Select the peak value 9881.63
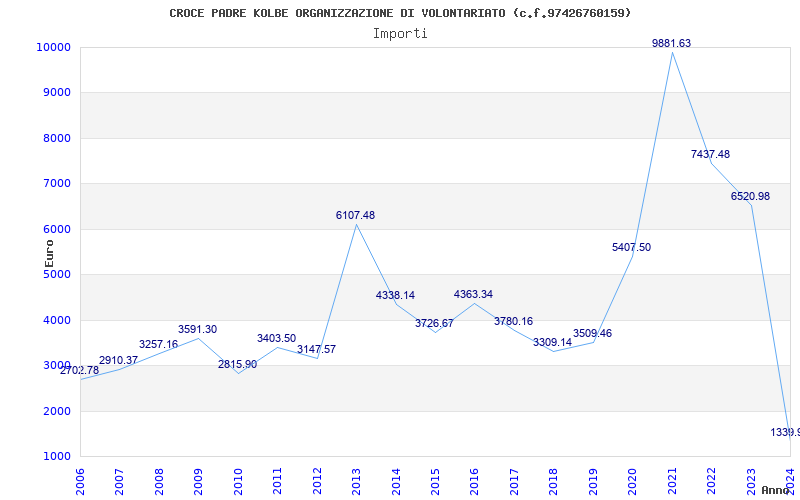Viewport: 800px width, 500px height. pyautogui.click(x=671, y=43)
